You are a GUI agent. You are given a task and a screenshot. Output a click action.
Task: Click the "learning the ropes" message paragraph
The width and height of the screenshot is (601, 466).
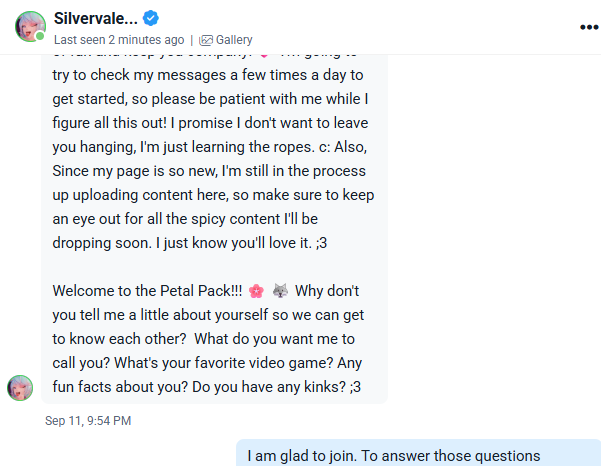(x=212, y=140)
